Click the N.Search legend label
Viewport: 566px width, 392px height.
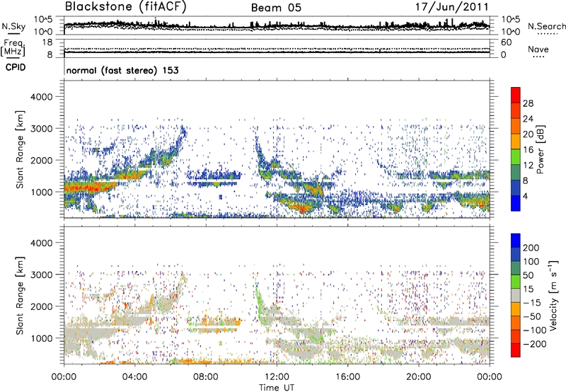coord(546,26)
